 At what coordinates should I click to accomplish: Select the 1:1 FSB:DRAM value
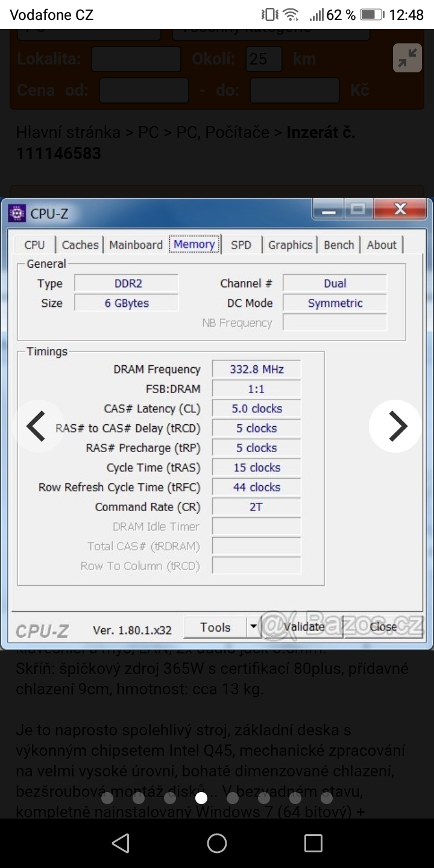256,389
